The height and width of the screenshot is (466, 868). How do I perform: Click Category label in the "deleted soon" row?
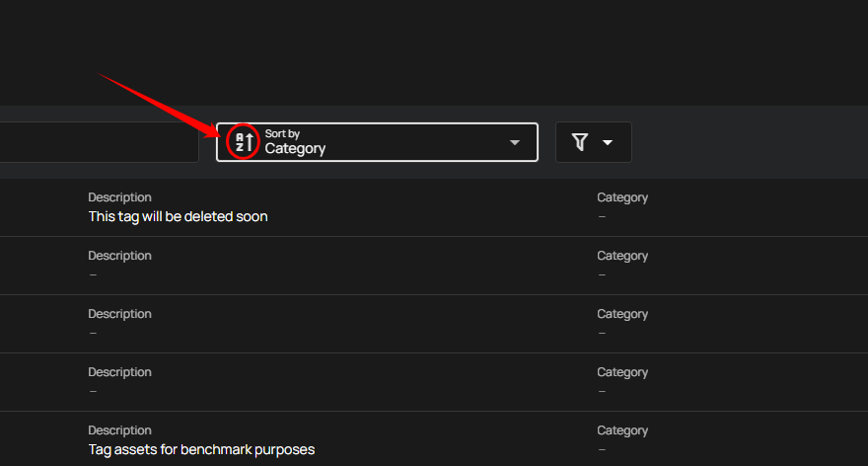[622, 197]
